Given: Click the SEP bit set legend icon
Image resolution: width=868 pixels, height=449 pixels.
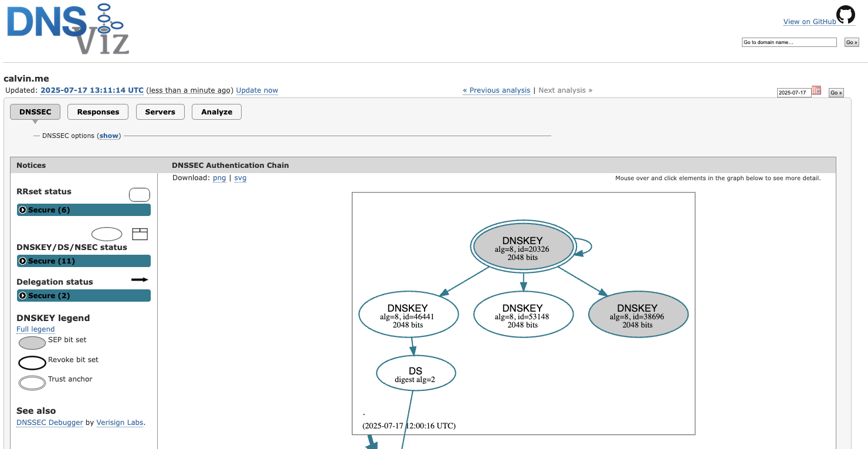Looking at the screenshot, I should point(32,343).
